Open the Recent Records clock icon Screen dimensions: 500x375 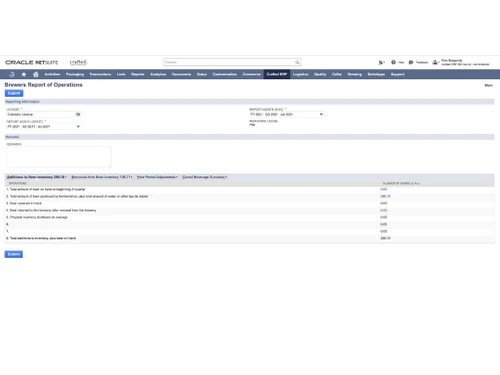point(12,74)
